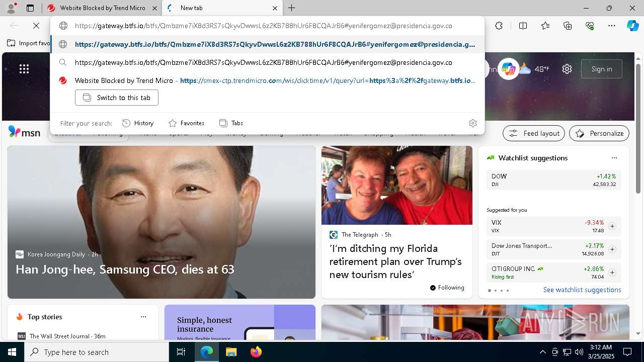Open a new tab with plus button
Viewport: 644px width, 362px height.
pyautogui.click(x=292, y=8)
